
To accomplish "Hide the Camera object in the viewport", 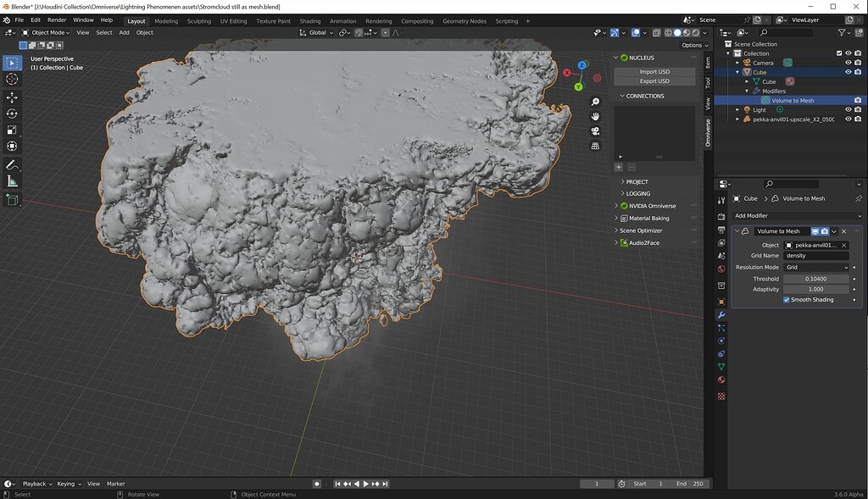I will [x=849, y=63].
